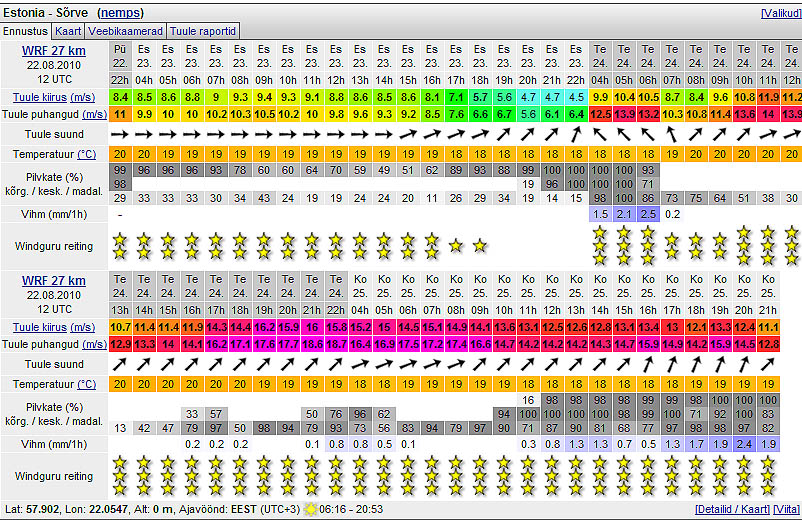Click wind direction arrow under Ko 25. 04h
802x520 pixels.
[x=360, y=365]
